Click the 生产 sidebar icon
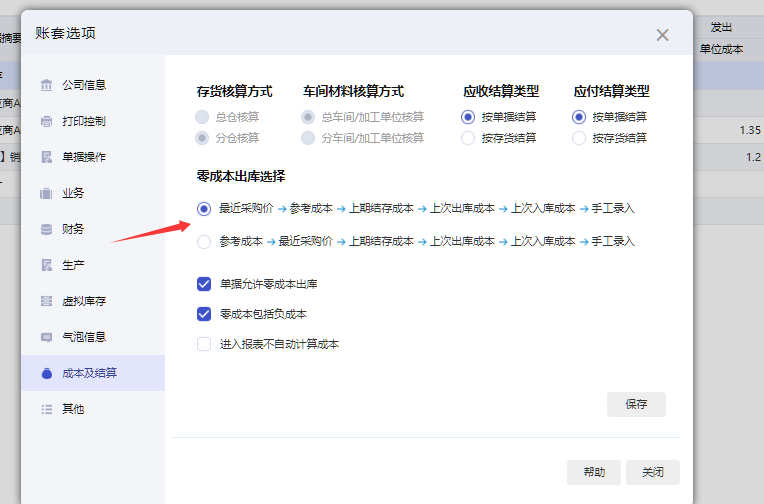The height and width of the screenshot is (504, 764). point(46,265)
